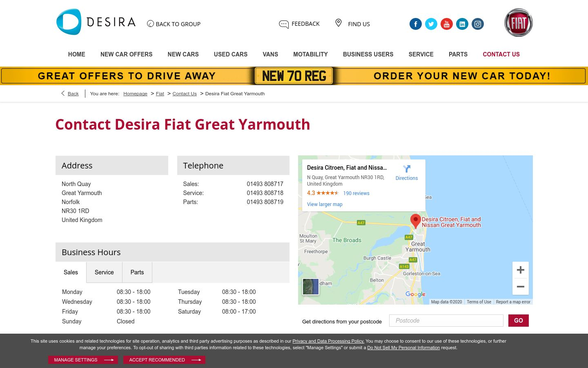The image size is (588, 368).
Task: Open the Home menu item
Action: (77, 54)
